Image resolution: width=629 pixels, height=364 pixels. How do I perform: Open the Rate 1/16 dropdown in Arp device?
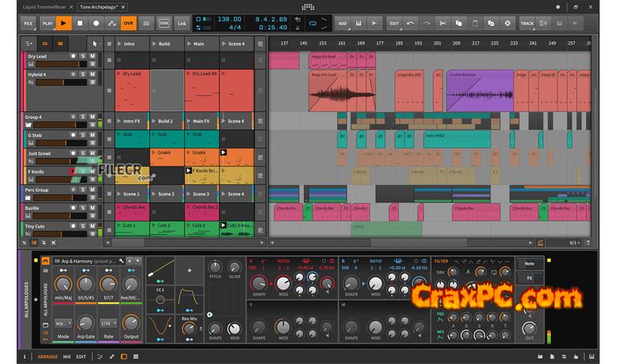(x=109, y=323)
